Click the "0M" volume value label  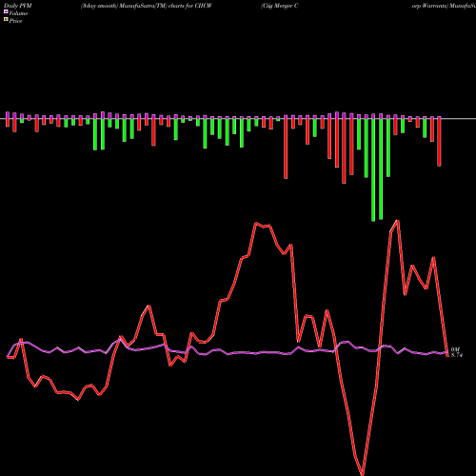pyautogui.click(x=455, y=349)
